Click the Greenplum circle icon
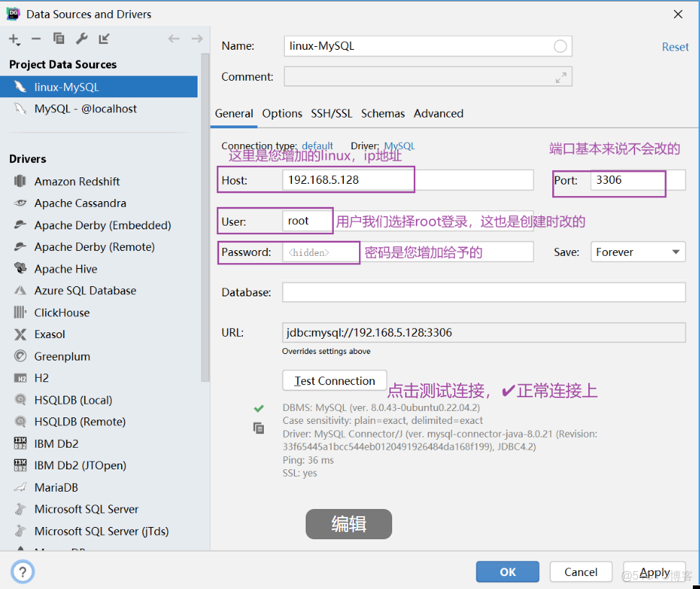The width and height of the screenshot is (700, 589). (x=20, y=356)
